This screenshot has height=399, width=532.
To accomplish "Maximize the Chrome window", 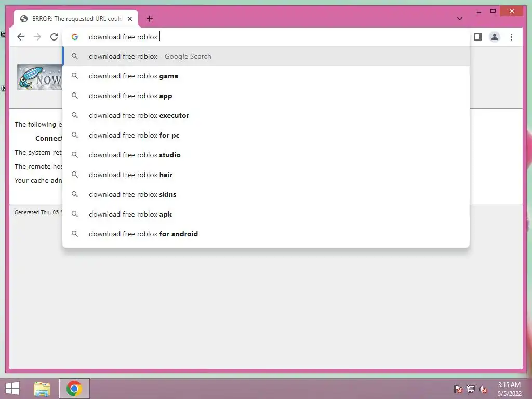I will [x=493, y=11].
